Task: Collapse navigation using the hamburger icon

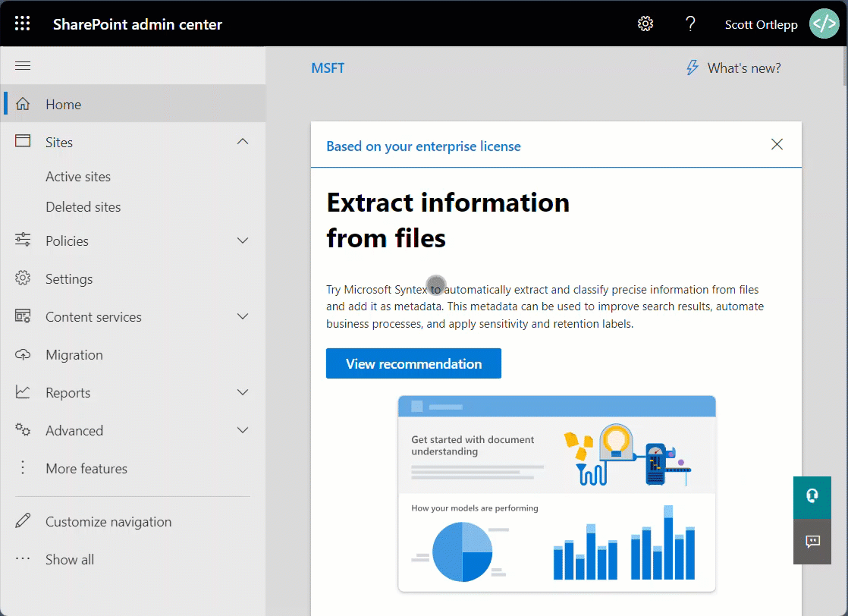Action: [x=23, y=66]
